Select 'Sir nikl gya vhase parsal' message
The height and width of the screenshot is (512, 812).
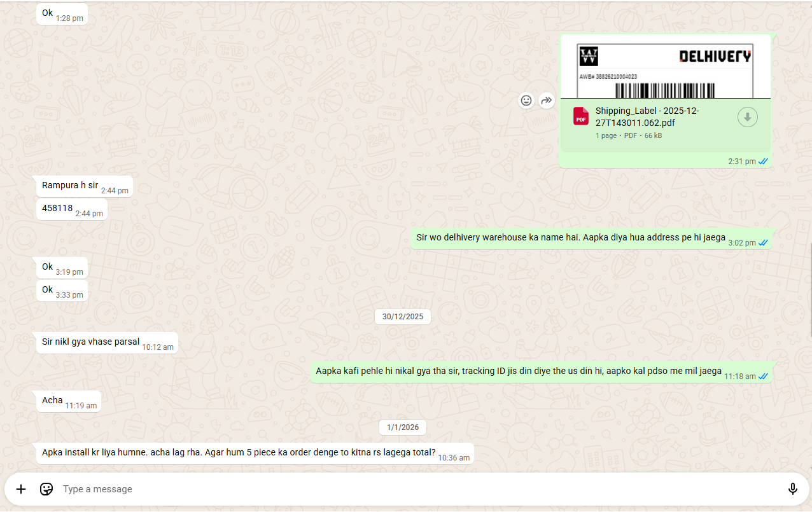pyautogui.click(x=90, y=342)
